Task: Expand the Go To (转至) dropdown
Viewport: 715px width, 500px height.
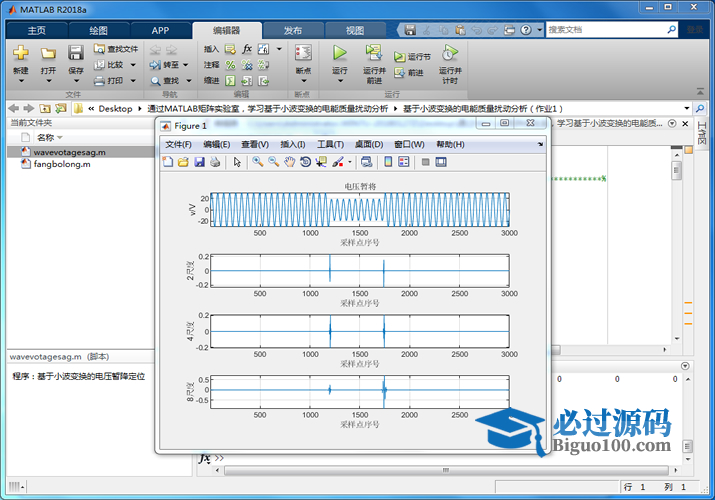Action: (186, 65)
